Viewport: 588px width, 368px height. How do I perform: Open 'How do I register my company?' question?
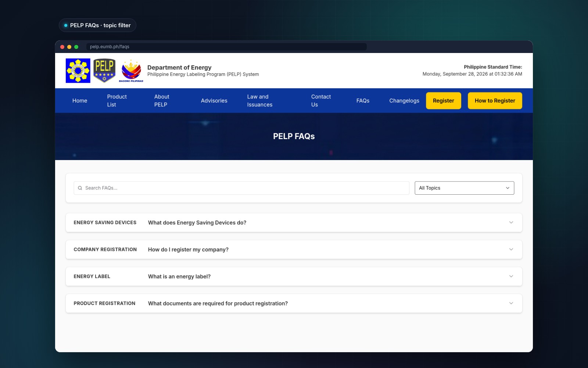point(188,250)
